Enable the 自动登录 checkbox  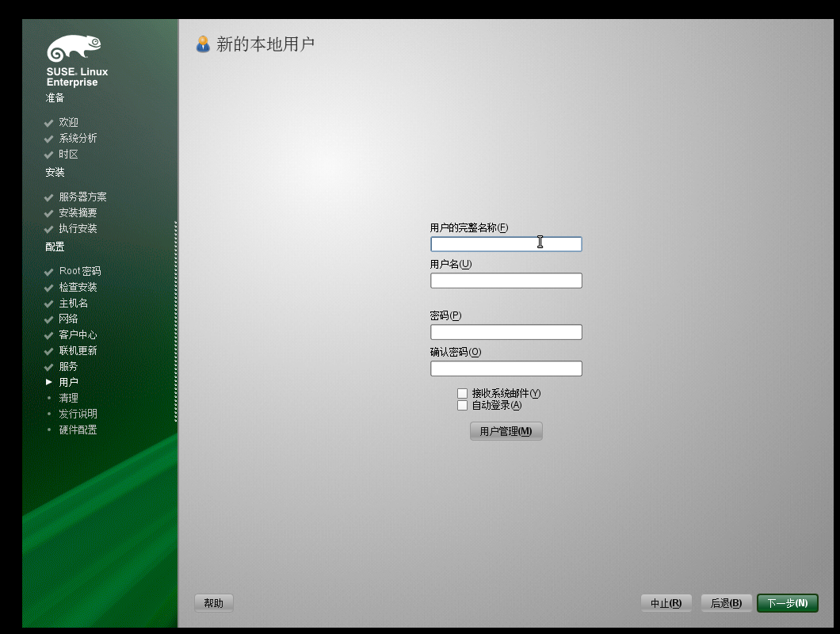[462, 405]
